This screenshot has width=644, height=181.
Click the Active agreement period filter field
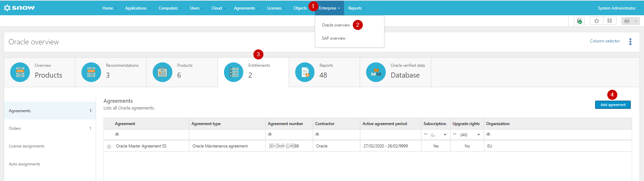coord(391,135)
